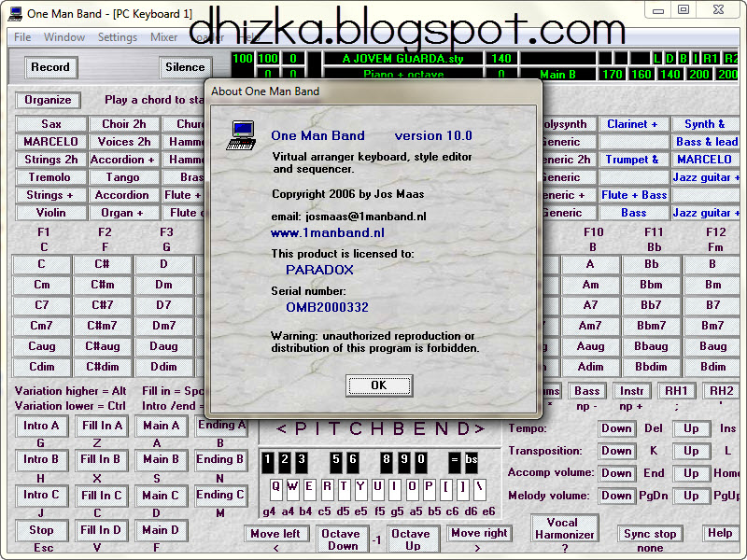Open the www.1manband.nl link
This screenshot has width=747, height=560.
(328, 232)
